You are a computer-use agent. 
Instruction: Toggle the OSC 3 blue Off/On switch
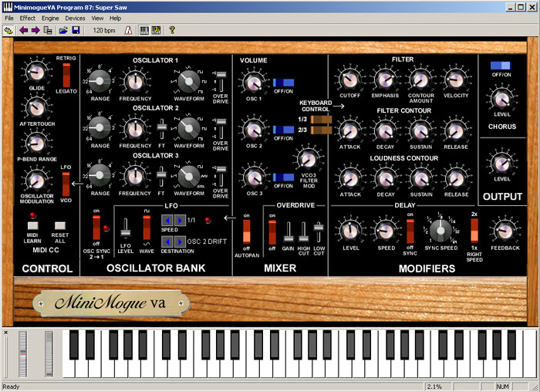click(283, 177)
